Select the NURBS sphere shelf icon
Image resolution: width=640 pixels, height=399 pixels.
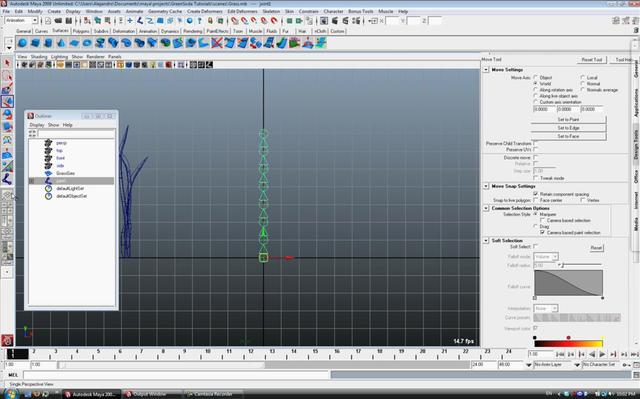(x=22, y=43)
